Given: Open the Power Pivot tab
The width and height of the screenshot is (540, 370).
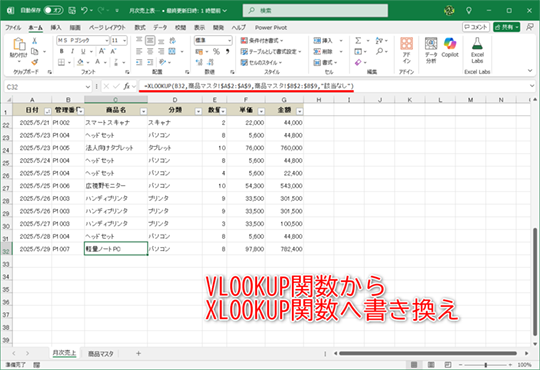Looking at the screenshot, I should pos(271,28).
